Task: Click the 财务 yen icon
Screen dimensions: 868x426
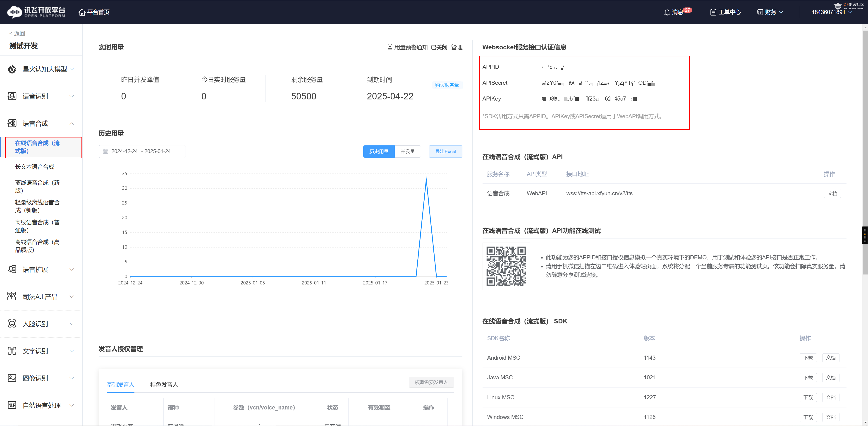Action: coord(760,12)
